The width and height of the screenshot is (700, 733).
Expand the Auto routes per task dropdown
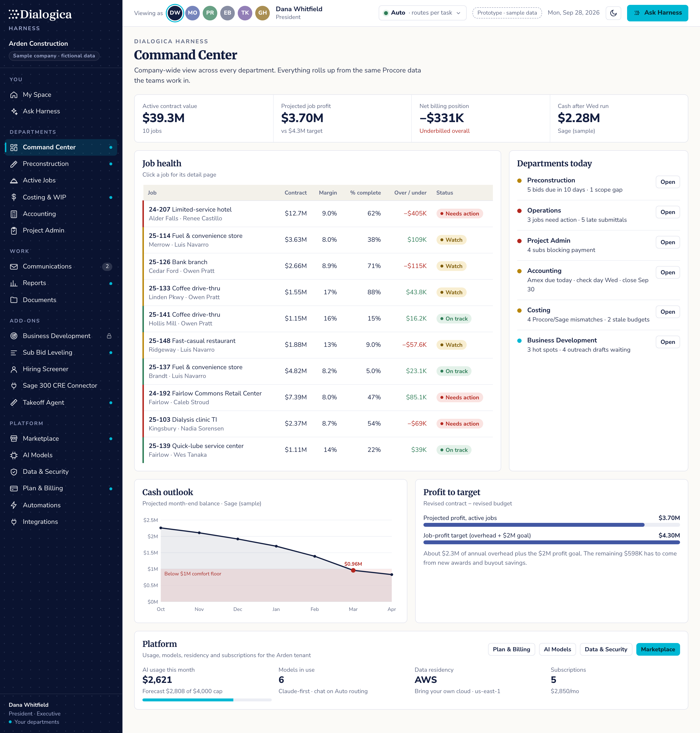point(422,13)
